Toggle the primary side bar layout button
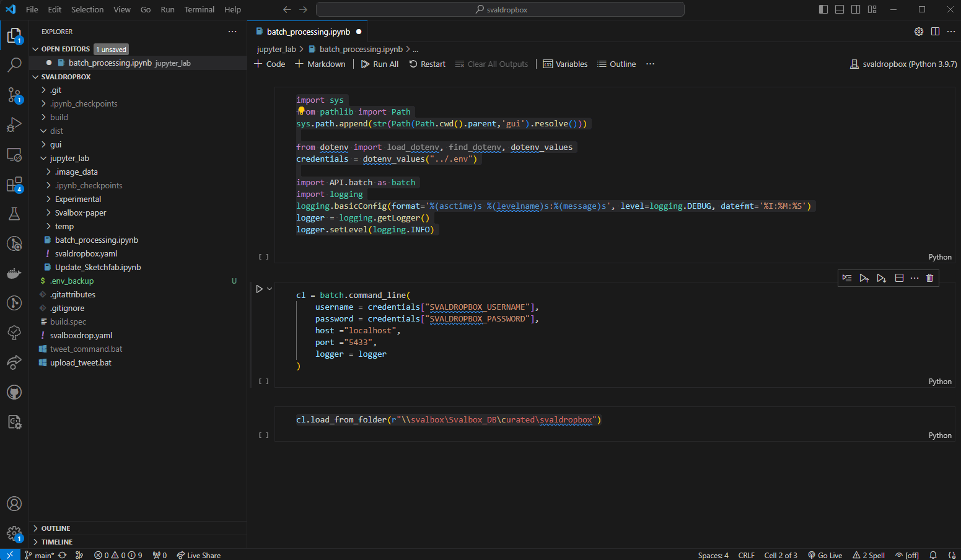 (823, 9)
